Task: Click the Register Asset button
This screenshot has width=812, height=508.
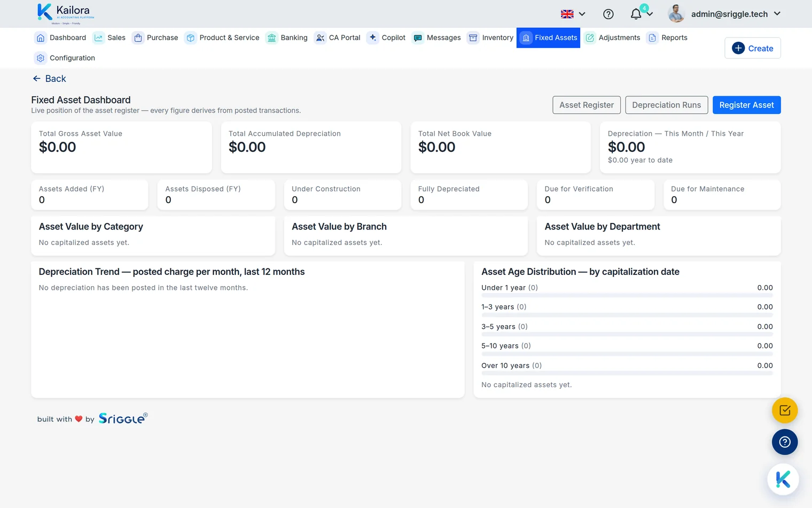Action: click(x=747, y=105)
